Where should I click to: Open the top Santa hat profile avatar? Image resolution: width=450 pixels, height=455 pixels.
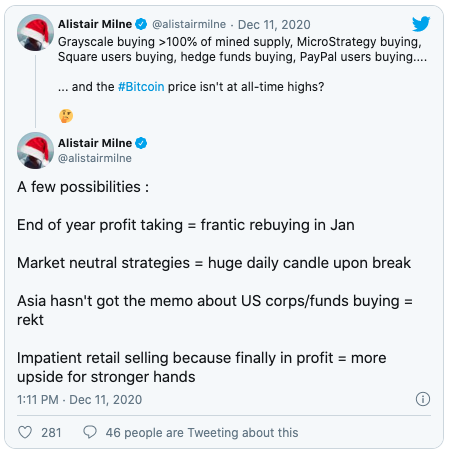tap(35, 32)
